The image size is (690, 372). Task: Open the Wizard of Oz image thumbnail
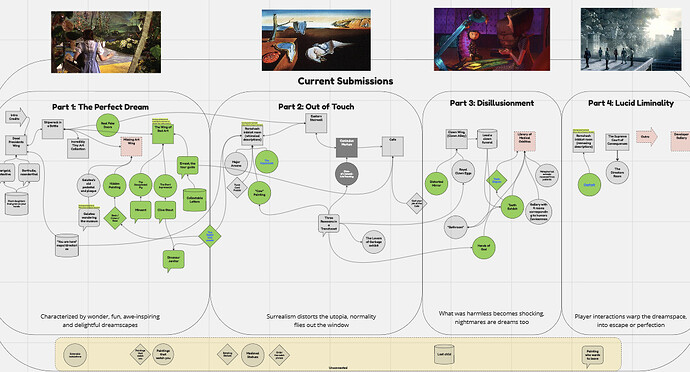coord(106,42)
